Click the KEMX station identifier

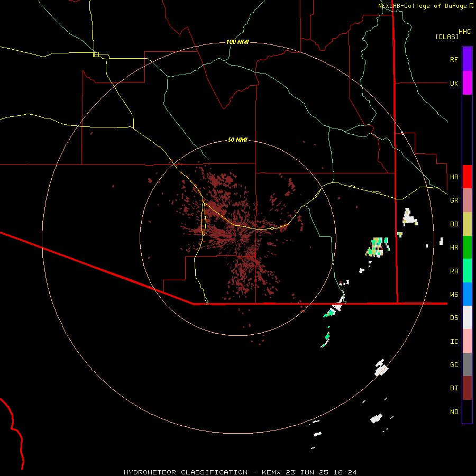pos(271,472)
